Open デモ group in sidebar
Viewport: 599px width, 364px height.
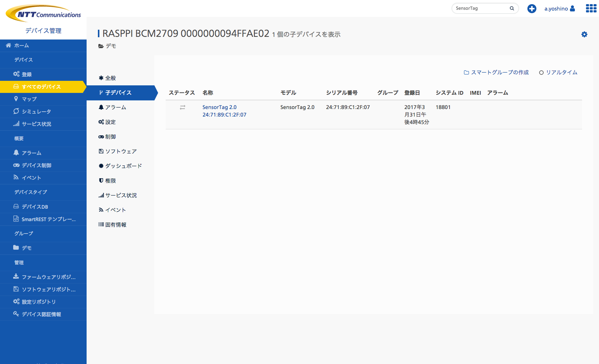pos(43,248)
